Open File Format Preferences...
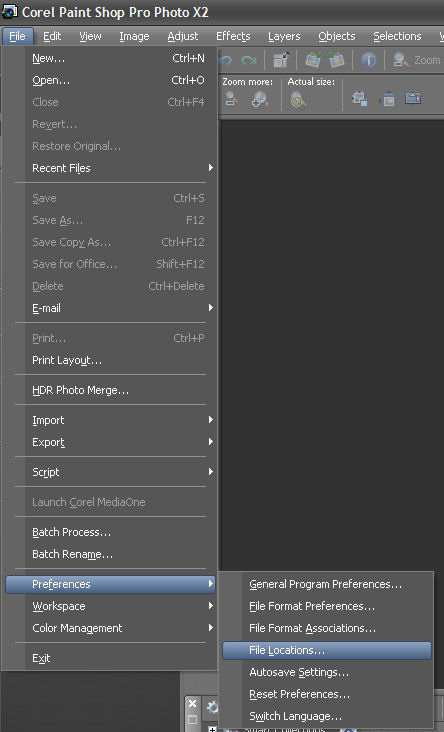 tap(327, 606)
